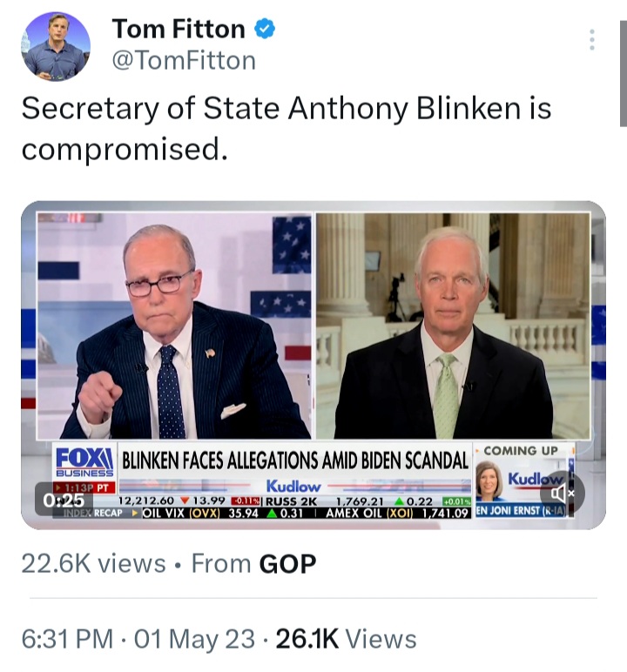Click the BLINKEN FACES ALLEGATIONS headline banner
The width and height of the screenshot is (627, 672).
click(x=295, y=461)
